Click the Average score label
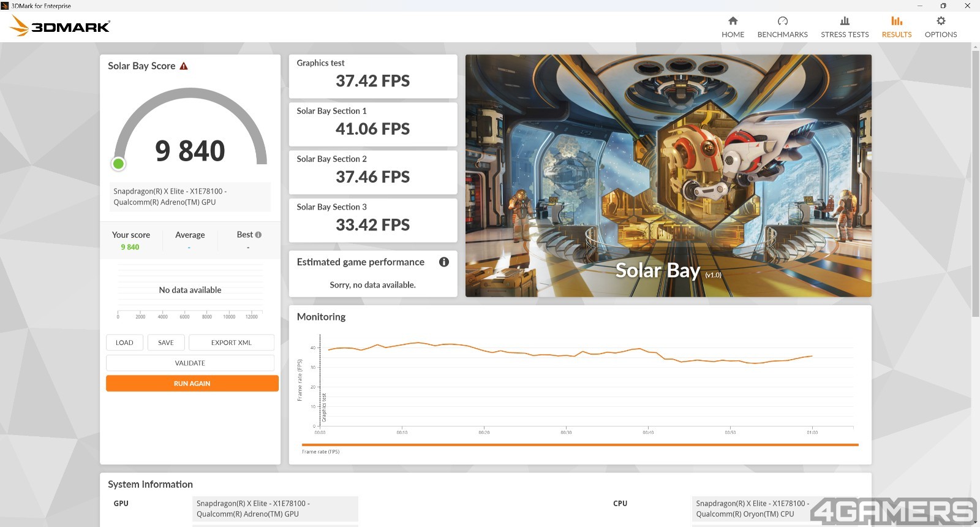The height and width of the screenshot is (527, 980). [190, 235]
